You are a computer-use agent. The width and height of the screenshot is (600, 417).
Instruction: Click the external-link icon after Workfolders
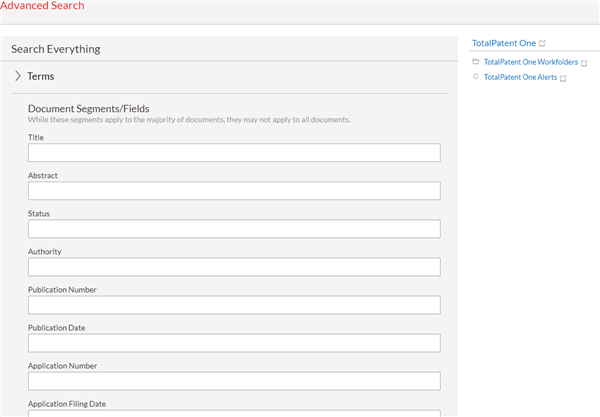coord(584,63)
